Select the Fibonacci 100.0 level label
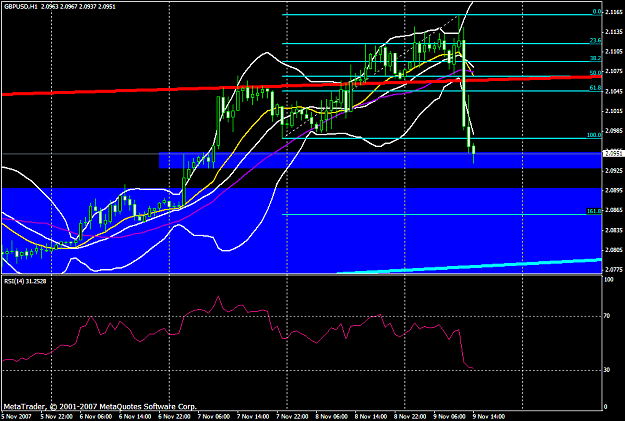 click(x=594, y=135)
